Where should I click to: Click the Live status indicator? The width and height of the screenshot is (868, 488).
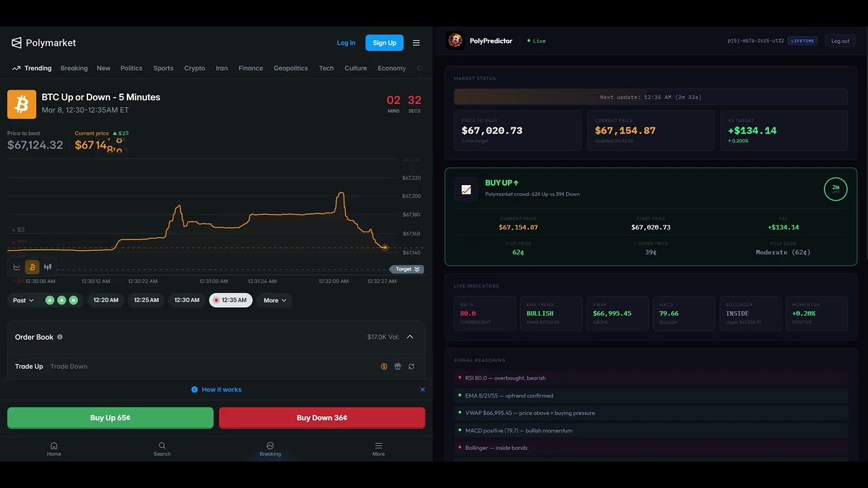(x=536, y=41)
